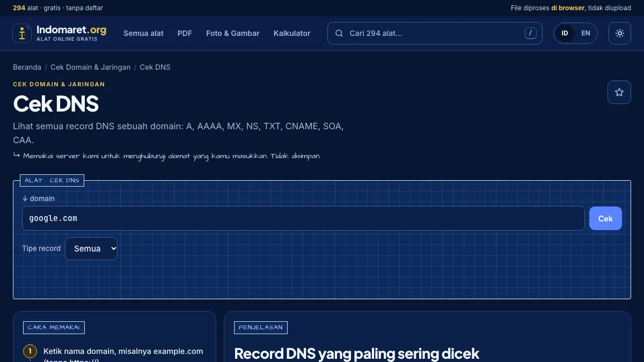
Task: Click the Cek DNS page heading
Action: coord(56,104)
